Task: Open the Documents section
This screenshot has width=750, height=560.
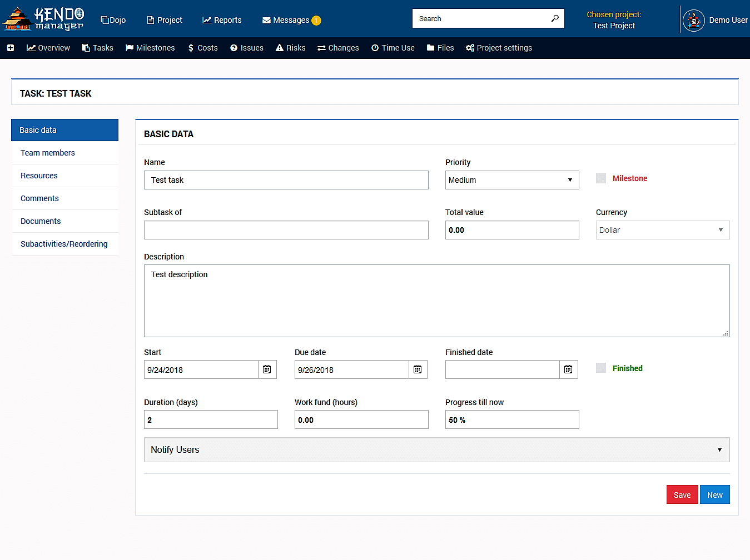Action: click(x=64, y=221)
